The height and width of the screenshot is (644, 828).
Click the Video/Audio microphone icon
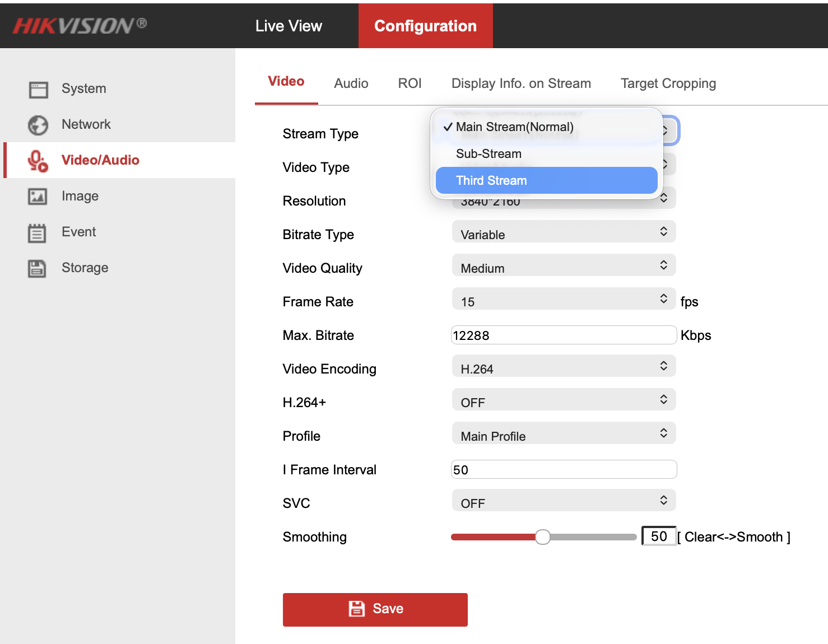pyautogui.click(x=38, y=161)
